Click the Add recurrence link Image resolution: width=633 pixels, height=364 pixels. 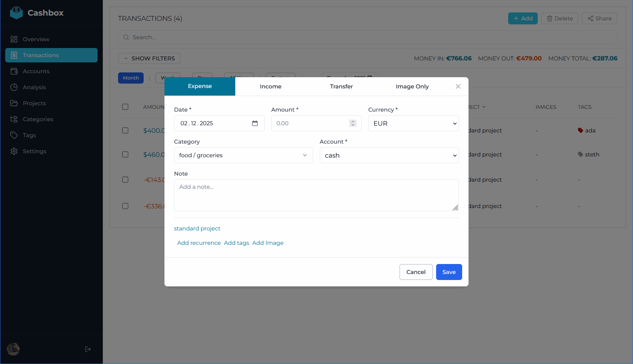tap(199, 243)
